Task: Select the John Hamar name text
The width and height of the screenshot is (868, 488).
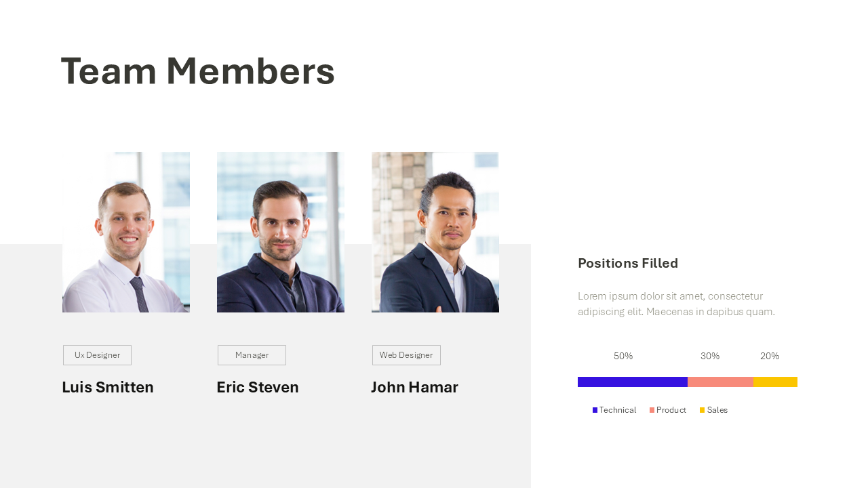Action: (414, 387)
